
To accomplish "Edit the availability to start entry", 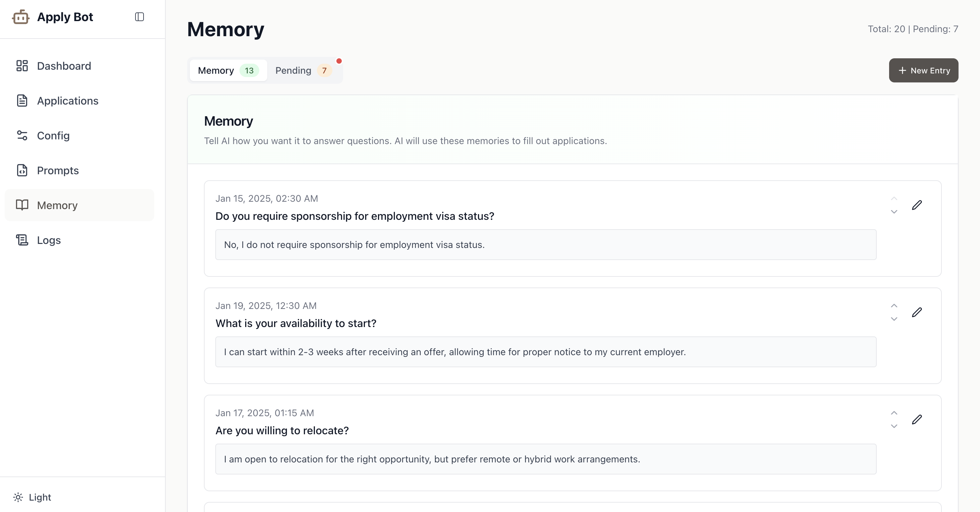I will pos(917,312).
